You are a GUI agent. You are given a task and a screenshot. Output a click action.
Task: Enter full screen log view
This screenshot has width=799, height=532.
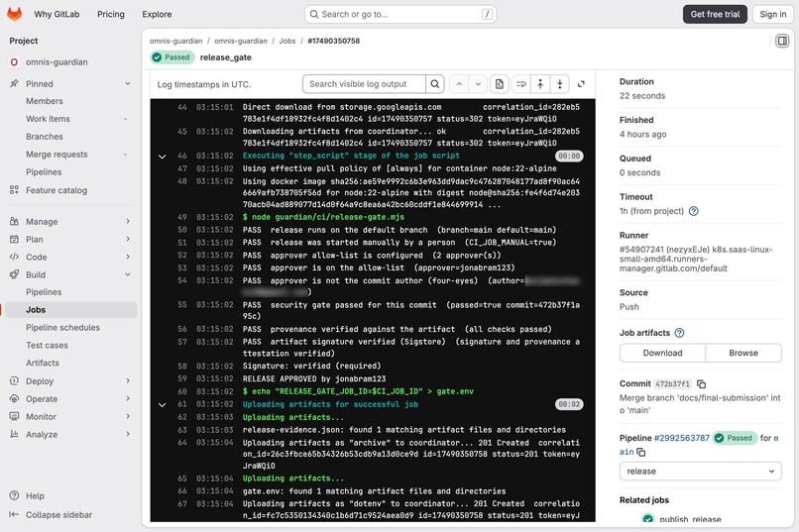pyautogui.click(x=581, y=84)
